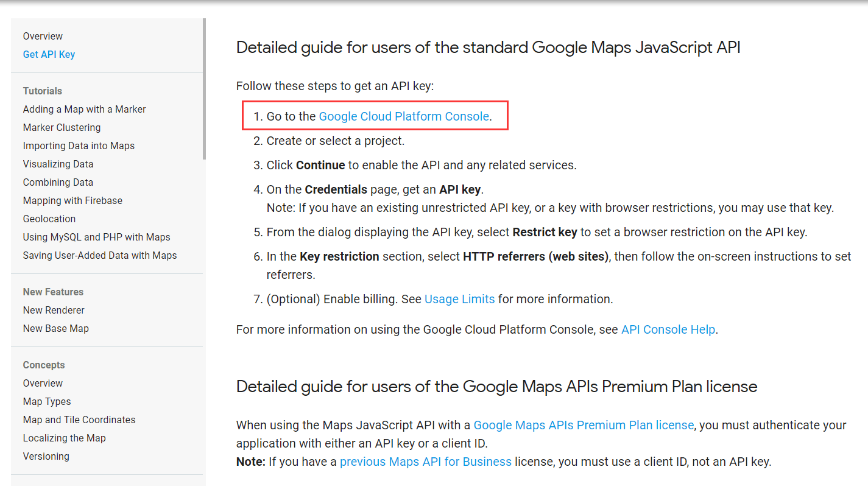This screenshot has height=492, width=868.
Task: Navigate to Visualizing Data
Action: (58, 164)
